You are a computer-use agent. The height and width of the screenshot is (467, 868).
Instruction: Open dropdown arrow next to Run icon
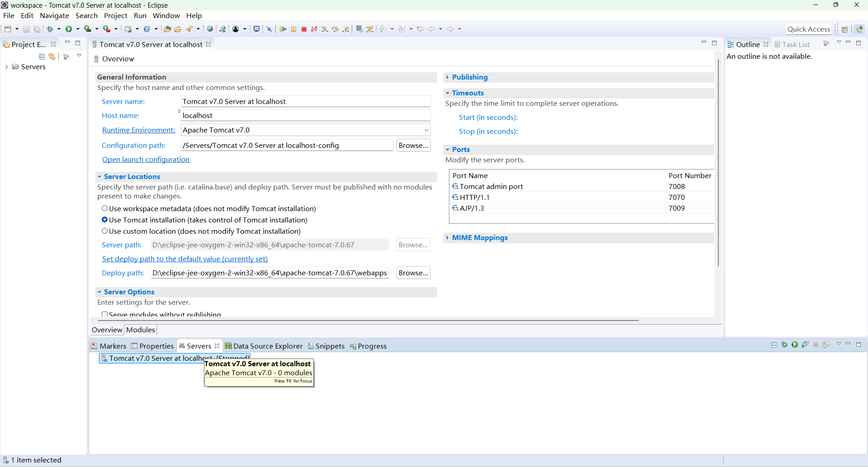point(78,29)
